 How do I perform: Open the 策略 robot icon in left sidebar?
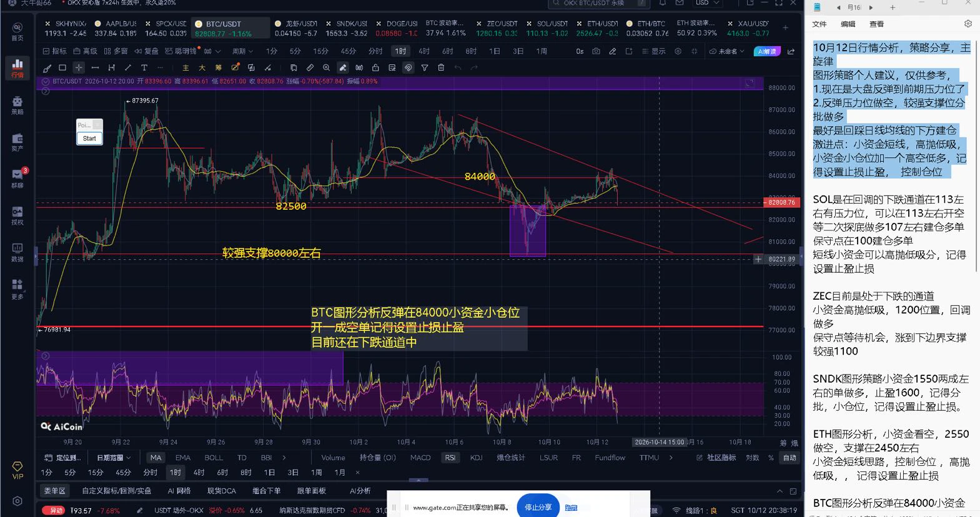[x=17, y=106]
